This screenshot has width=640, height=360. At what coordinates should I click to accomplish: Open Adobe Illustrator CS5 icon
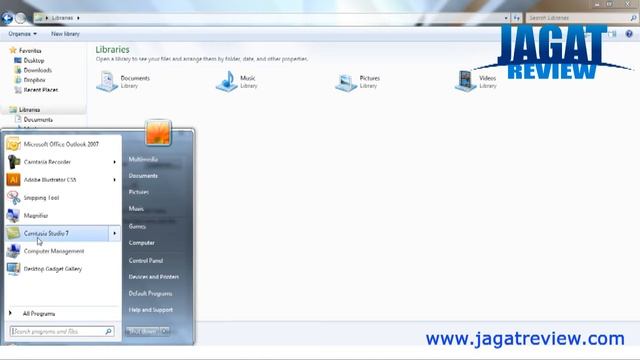tap(13, 180)
